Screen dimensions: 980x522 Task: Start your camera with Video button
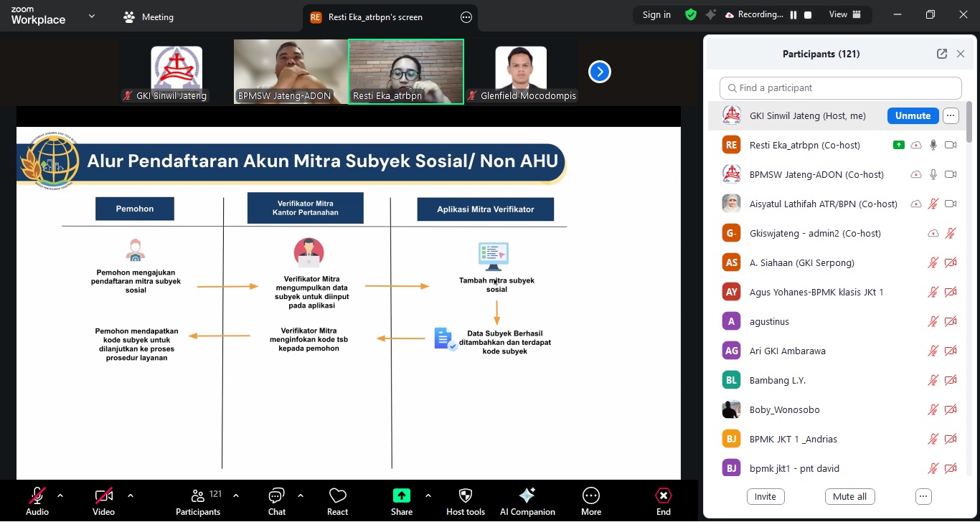pos(103,501)
